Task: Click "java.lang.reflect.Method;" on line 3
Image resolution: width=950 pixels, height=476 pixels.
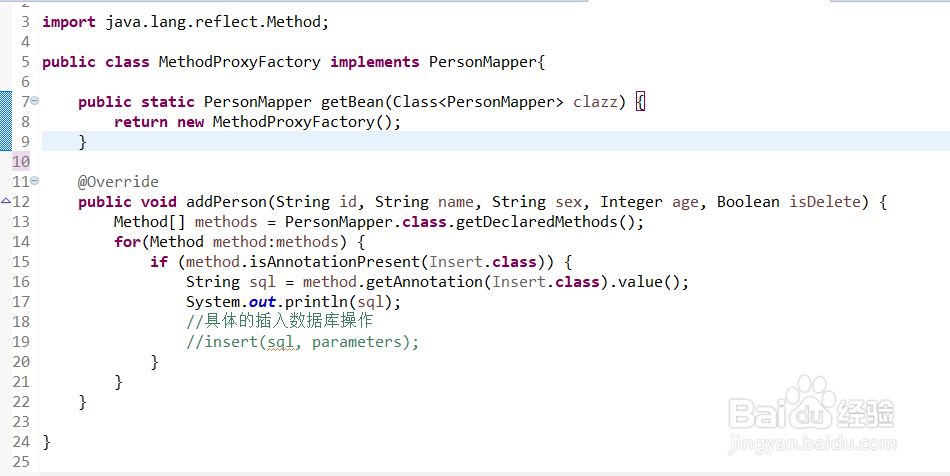Action: 217,22
